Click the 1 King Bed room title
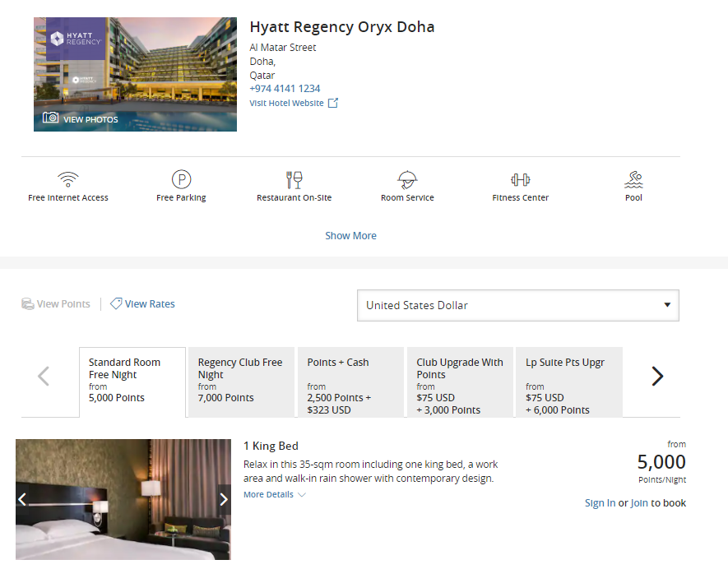This screenshot has height=569, width=728. coord(271,446)
